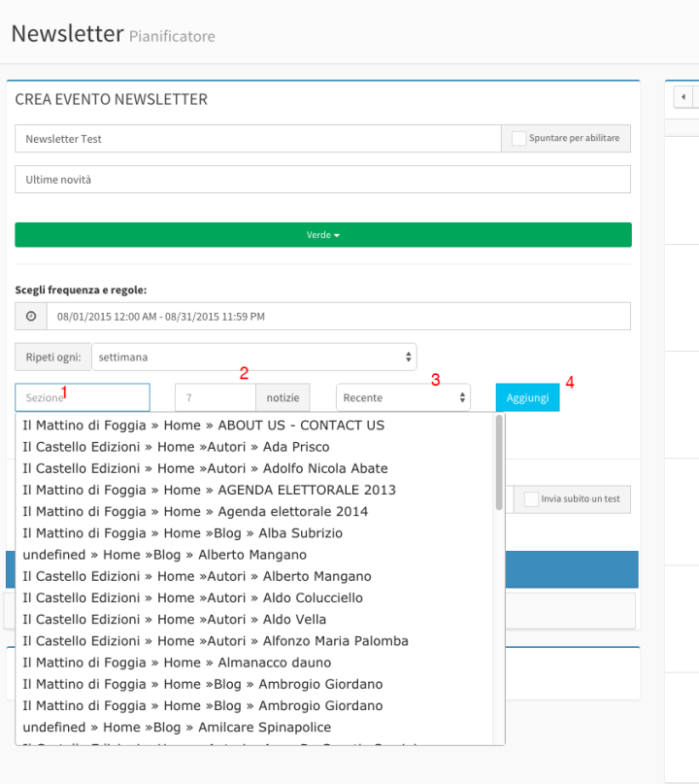Select 'Il Castello Edizioni … Autori » Alberto Mangano'
Image resolution: width=699 pixels, height=784 pixels.
254,576
